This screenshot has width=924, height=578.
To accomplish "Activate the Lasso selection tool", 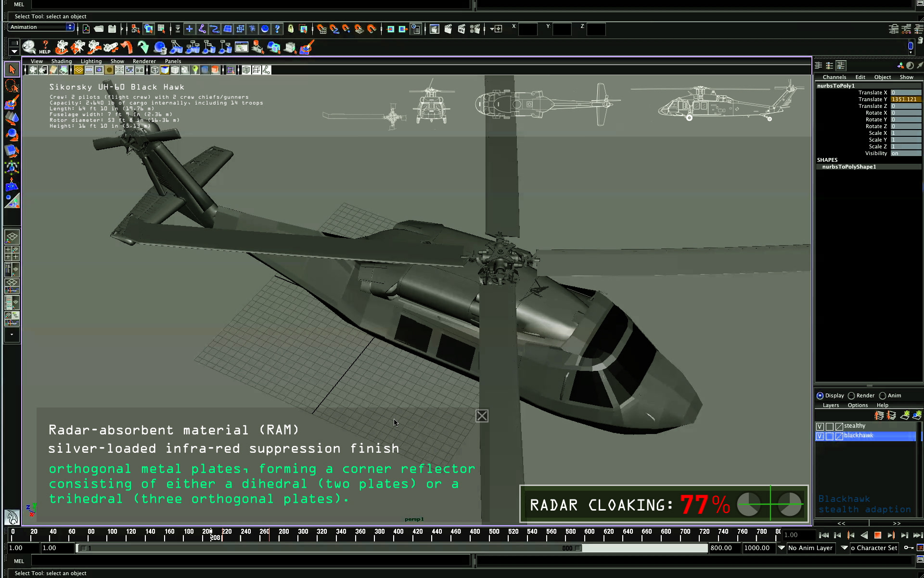I will point(12,86).
